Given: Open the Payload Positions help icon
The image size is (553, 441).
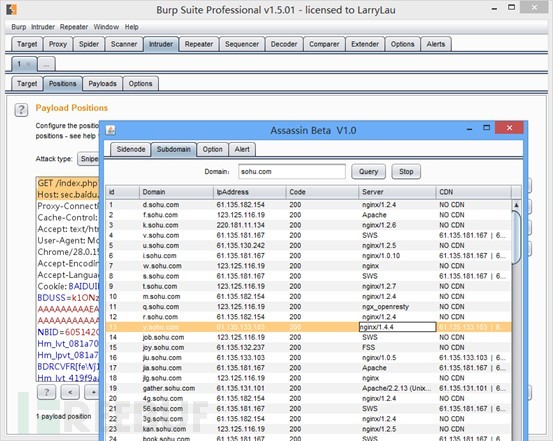Looking at the screenshot, I should (21, 110).
